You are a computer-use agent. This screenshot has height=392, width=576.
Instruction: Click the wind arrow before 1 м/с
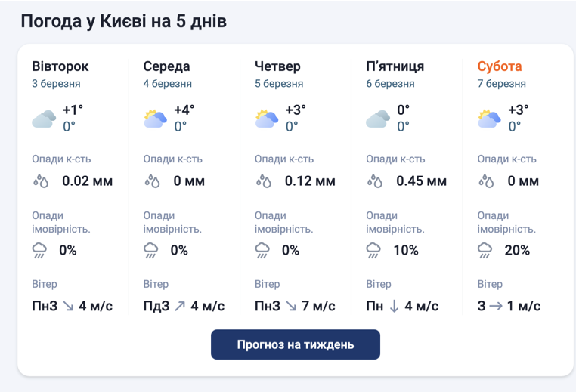pos(494,306)
